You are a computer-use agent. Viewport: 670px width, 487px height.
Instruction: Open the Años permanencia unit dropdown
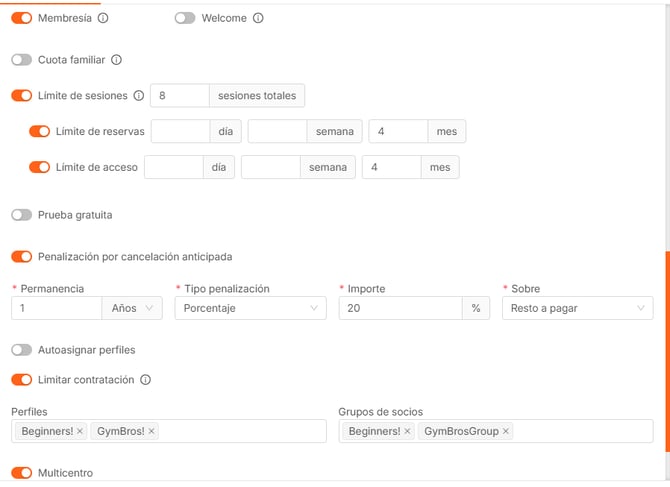[132, 309]
